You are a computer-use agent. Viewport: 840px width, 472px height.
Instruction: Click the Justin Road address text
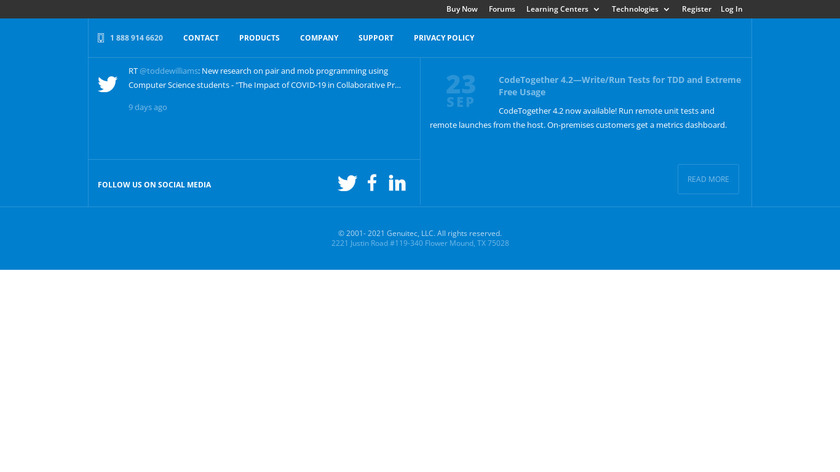420,243
